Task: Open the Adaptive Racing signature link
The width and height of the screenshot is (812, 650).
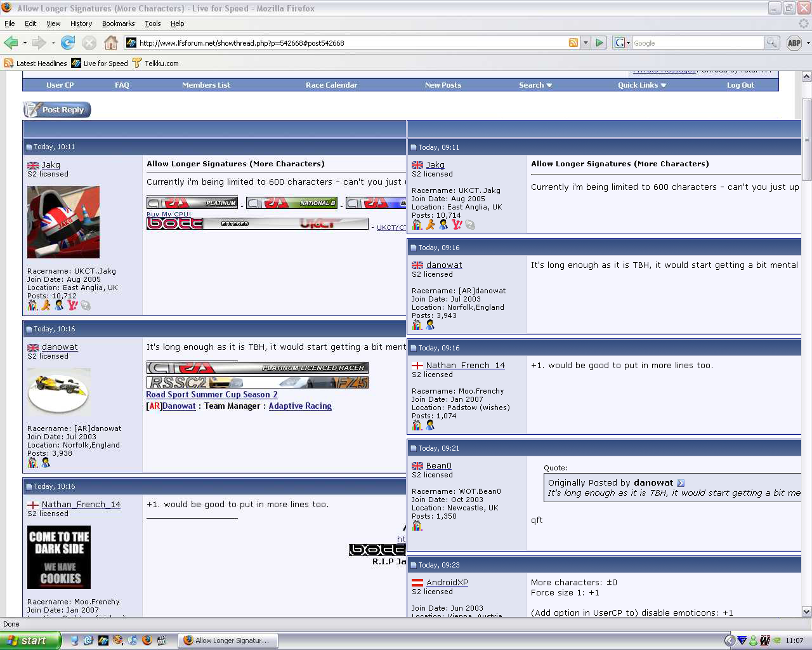Action: tap(300, 406)
